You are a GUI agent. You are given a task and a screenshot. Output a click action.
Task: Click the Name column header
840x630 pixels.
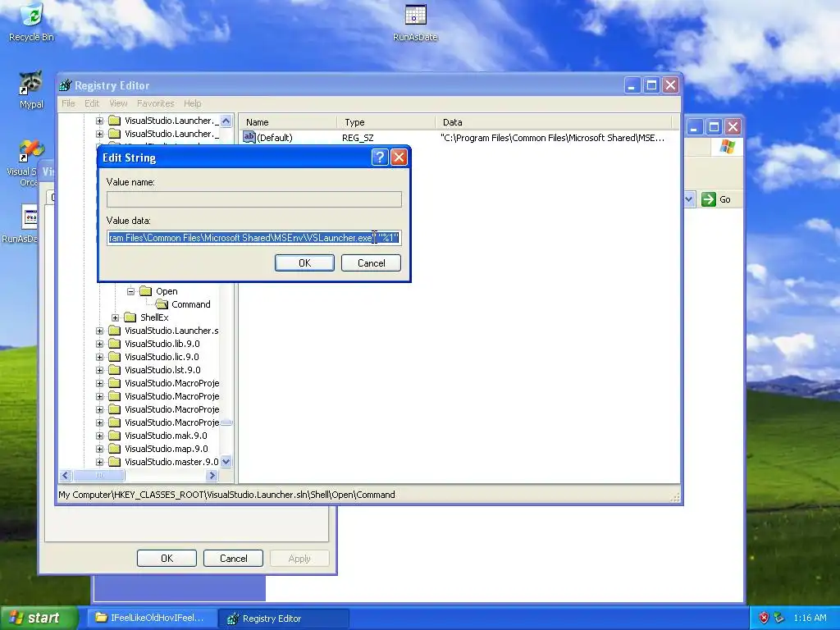[288, 122]
